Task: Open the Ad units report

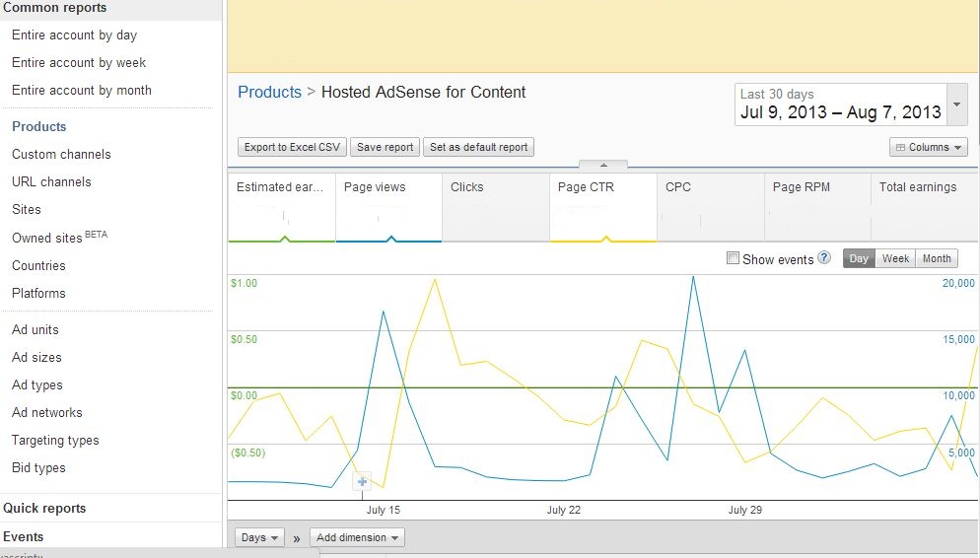Action: pyautogui.click(x=35, y=330)
